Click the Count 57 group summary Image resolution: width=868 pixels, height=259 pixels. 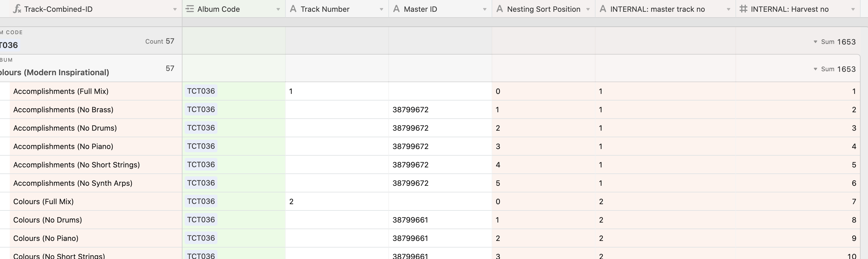[160, 41]
